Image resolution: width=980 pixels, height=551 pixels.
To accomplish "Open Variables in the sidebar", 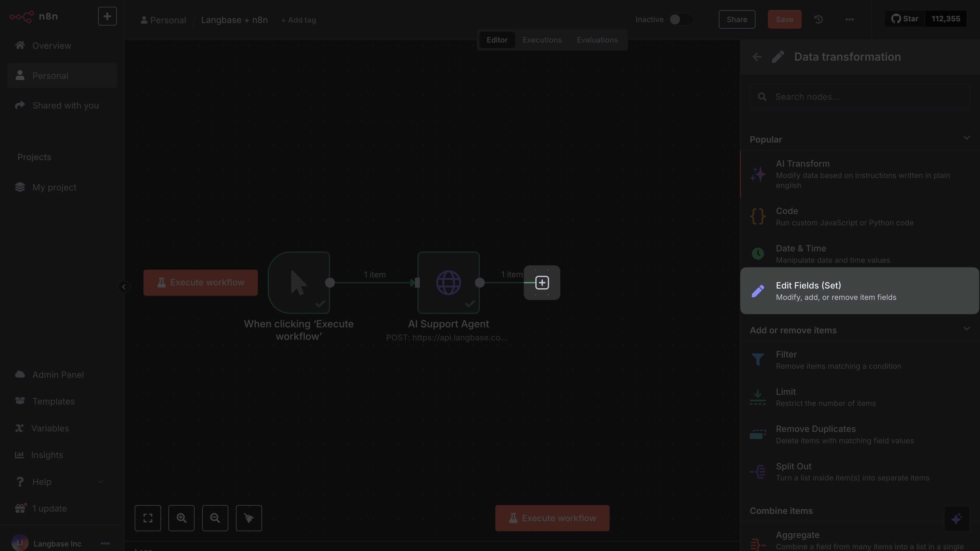I will 62,428.
